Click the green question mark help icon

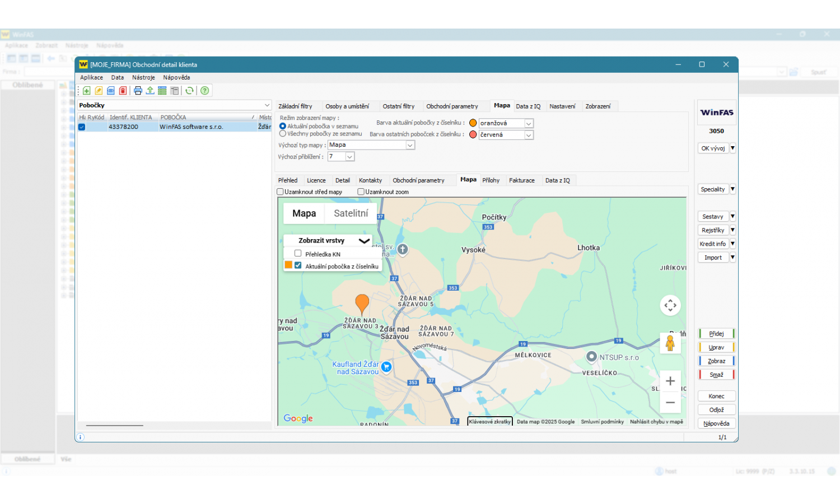point(205,91)
